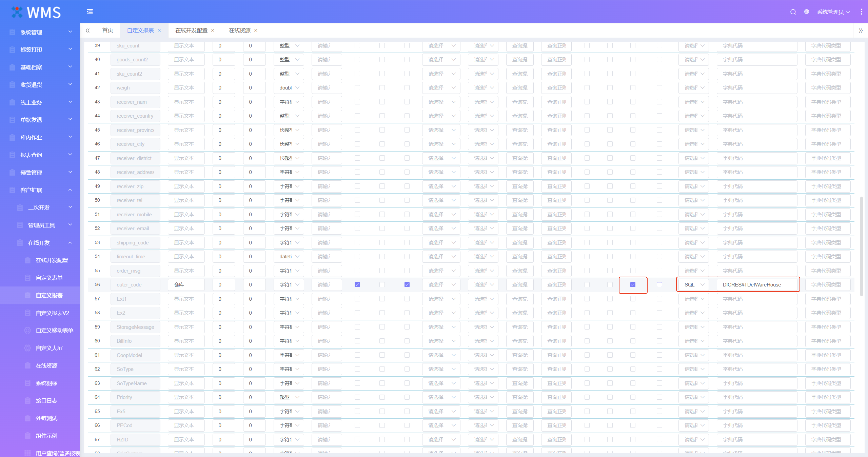This screenshot has height=457, width=868.
Task: Open 长整型 dropdown in receiver_city row
Action: click(289, 144)
